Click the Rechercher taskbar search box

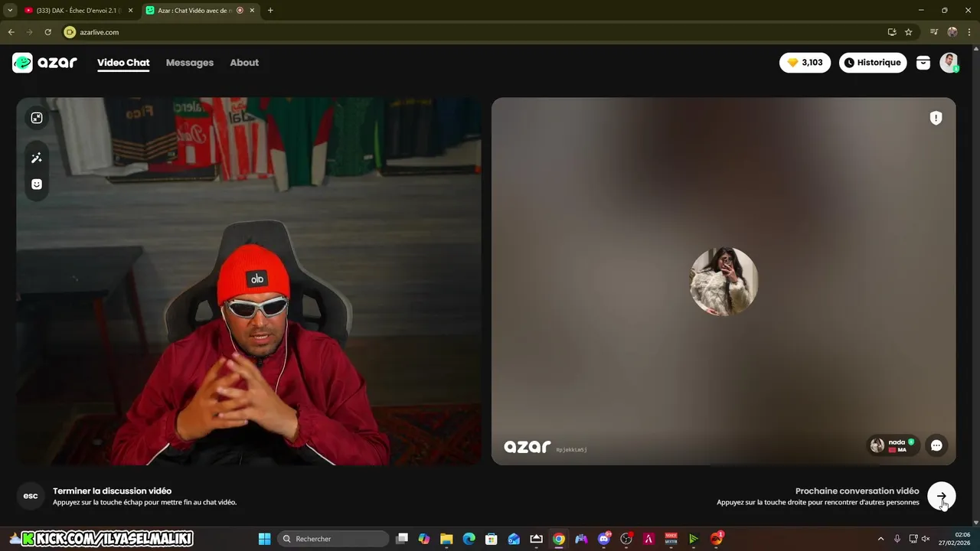(332, 539)
